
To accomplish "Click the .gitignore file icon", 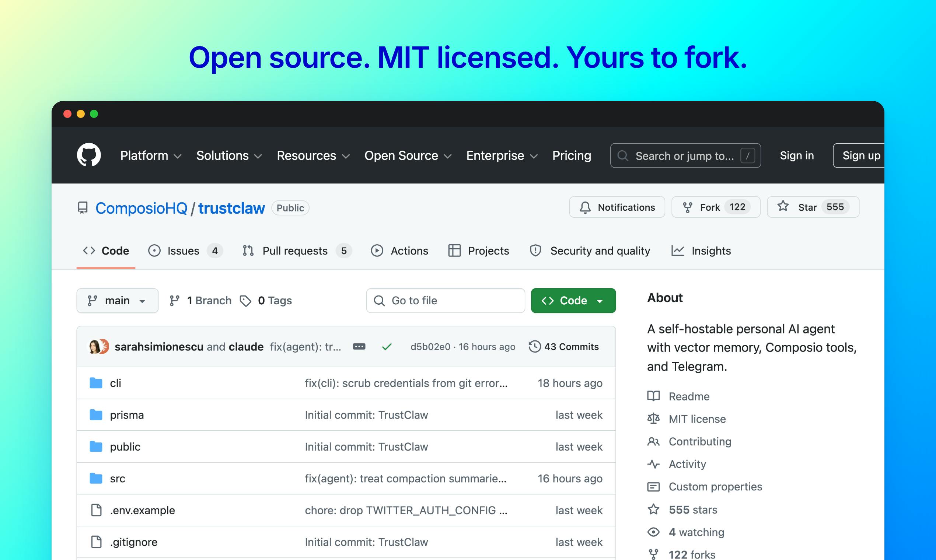I will pos(97,542).
